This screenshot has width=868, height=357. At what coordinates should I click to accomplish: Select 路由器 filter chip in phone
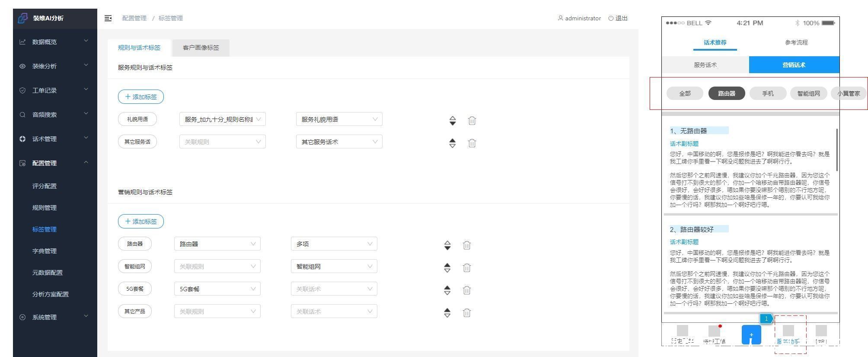coord(727,93)
